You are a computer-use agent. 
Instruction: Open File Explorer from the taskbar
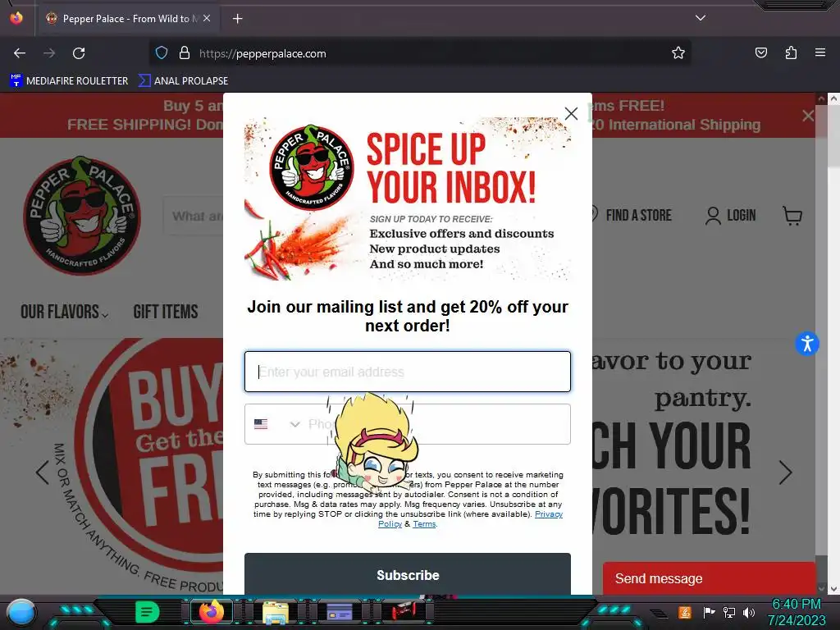(x=276, y=612)
